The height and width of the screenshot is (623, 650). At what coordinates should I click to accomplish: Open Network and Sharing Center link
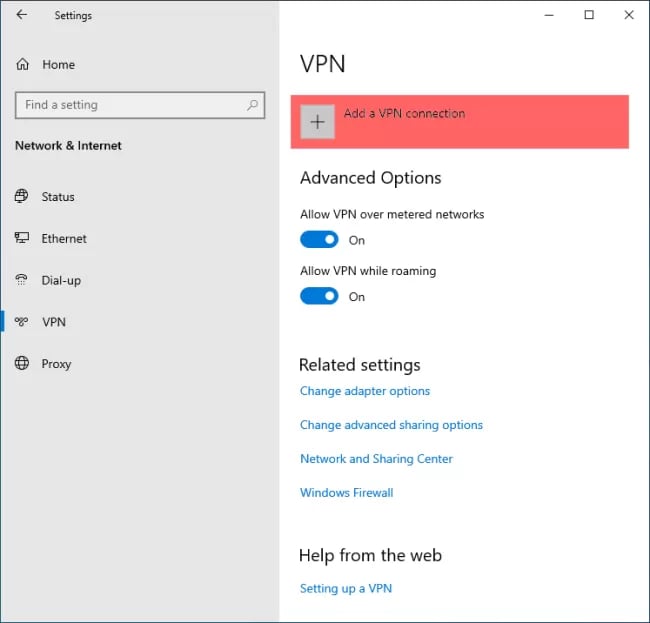click(376, 459)
